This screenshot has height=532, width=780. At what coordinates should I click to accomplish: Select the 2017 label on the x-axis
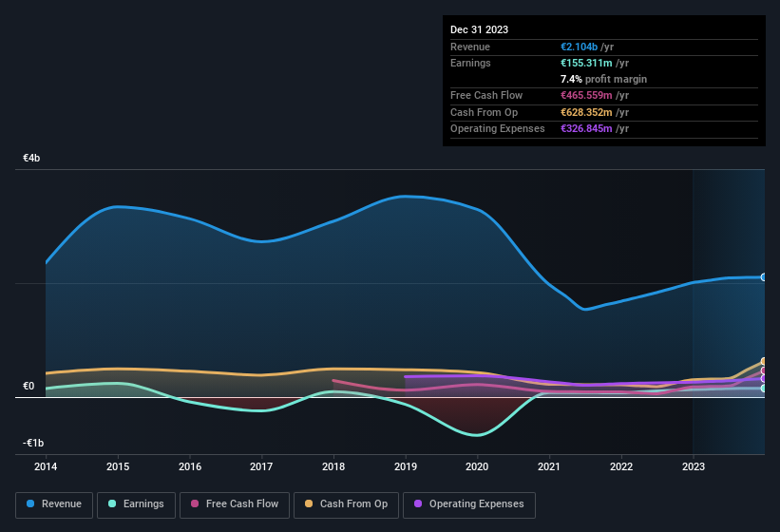(x=261, y=466)
